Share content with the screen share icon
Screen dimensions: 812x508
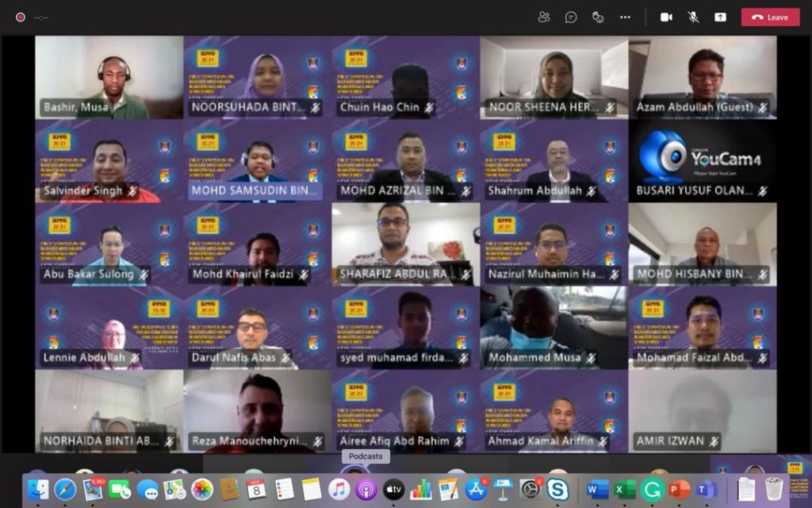[x=720, y=17]
